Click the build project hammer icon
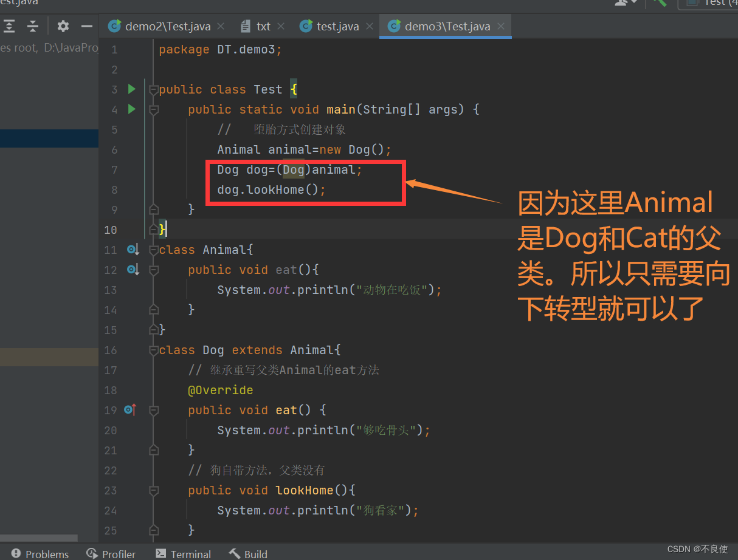 coord(660,2)
